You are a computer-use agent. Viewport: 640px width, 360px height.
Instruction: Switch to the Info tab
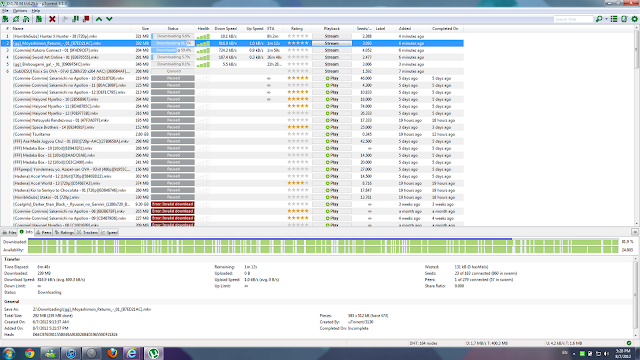[x=26, y=232]
